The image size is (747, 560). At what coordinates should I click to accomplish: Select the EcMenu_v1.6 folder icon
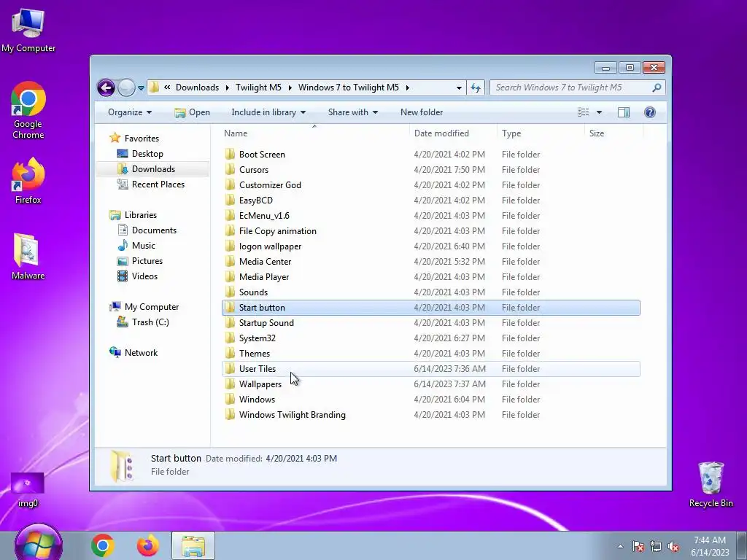230,215
